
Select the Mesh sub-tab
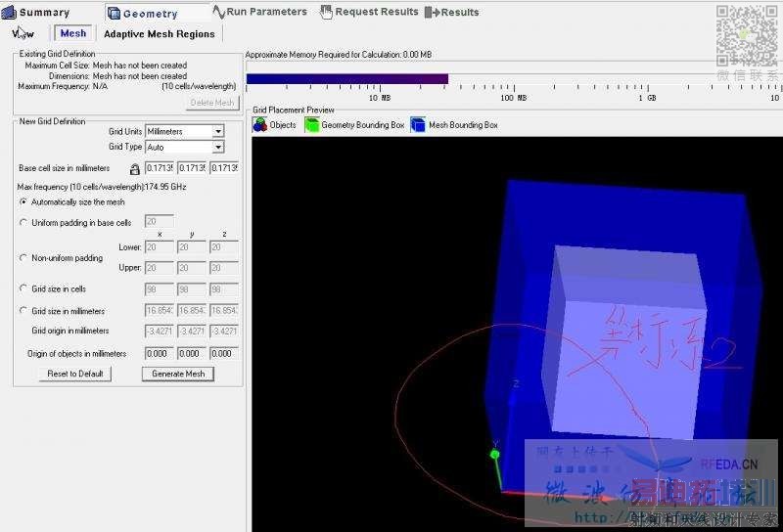pos(72,33)
